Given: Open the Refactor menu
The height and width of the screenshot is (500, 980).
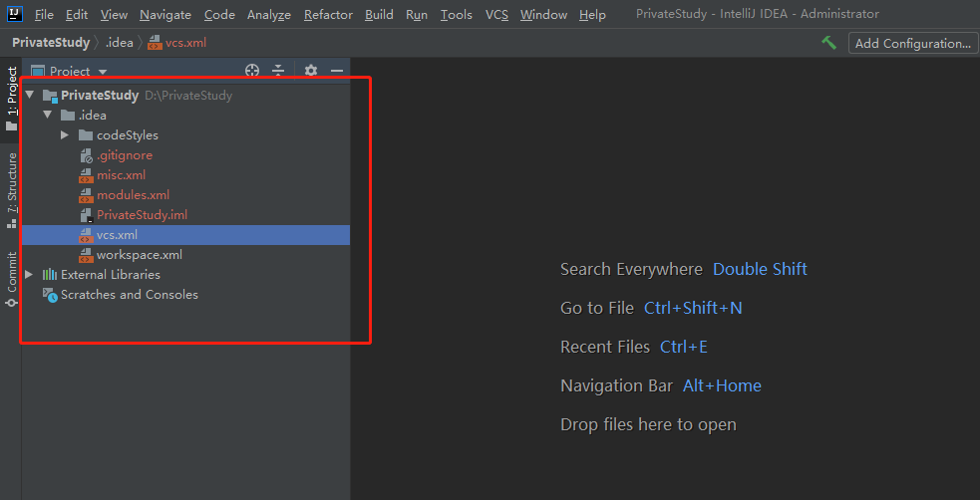Looking at the screenshot, I should pos(328,15).
